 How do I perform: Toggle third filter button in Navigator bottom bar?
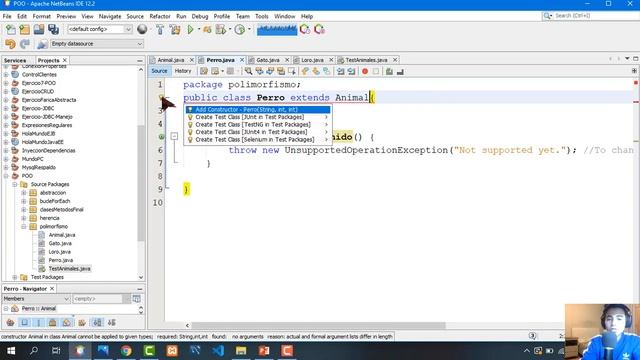[x=39, y=322]
